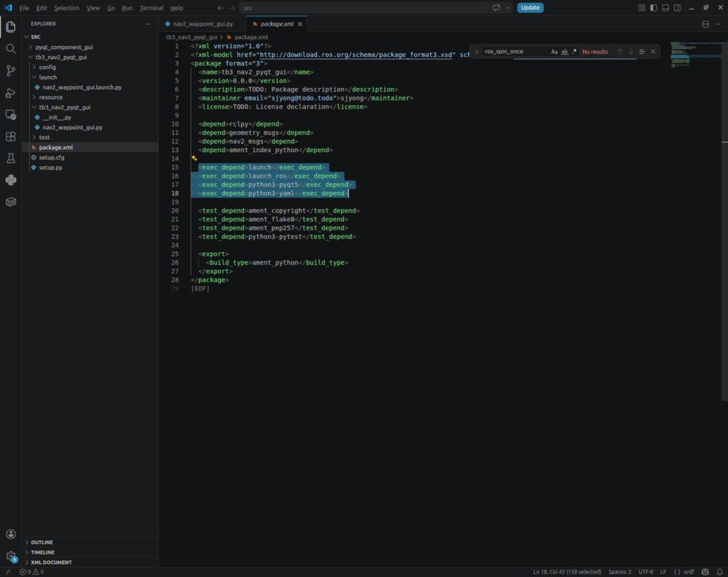
Task: Open setup.py in the explorer
Action: pyautogui.click(x=50, y=168)
